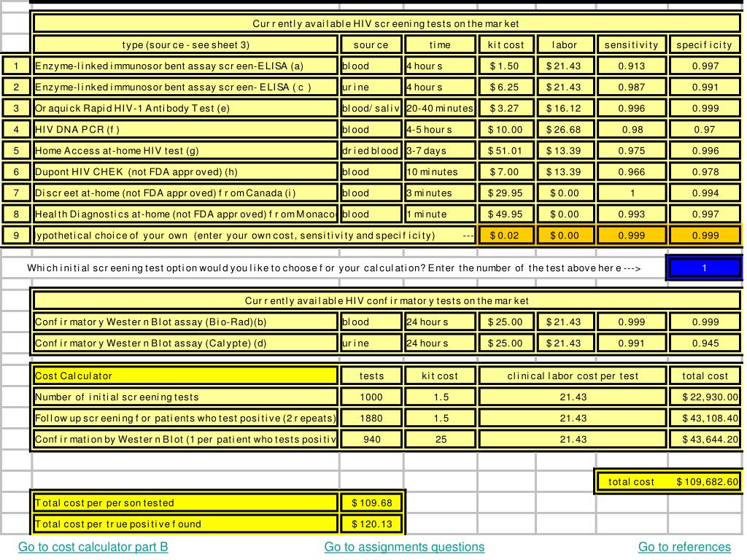The image size is (747, 560).
Task: Select 'Confirmatory Western Blot assay (Calypte) (d)' cell
Action: [x=185, y=343]
